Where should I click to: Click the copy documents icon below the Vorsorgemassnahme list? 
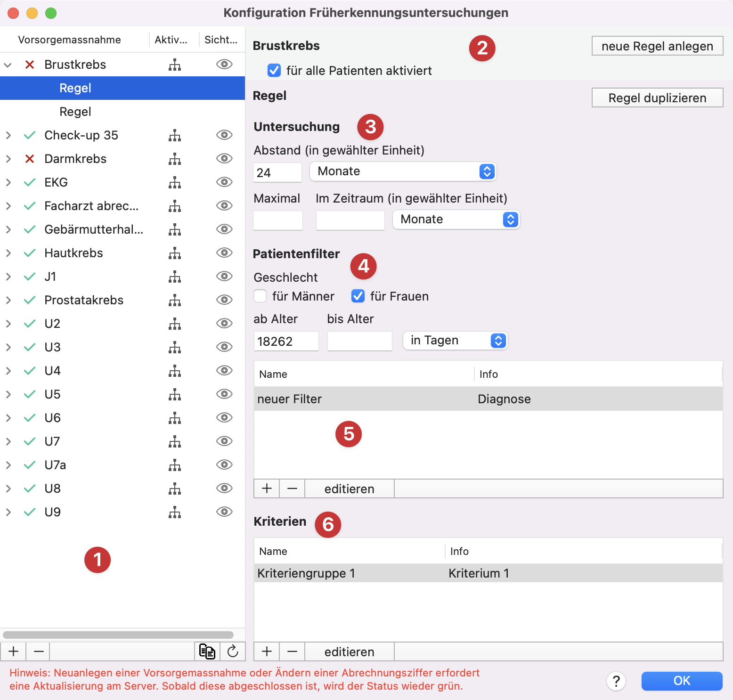tap(207, 651)
